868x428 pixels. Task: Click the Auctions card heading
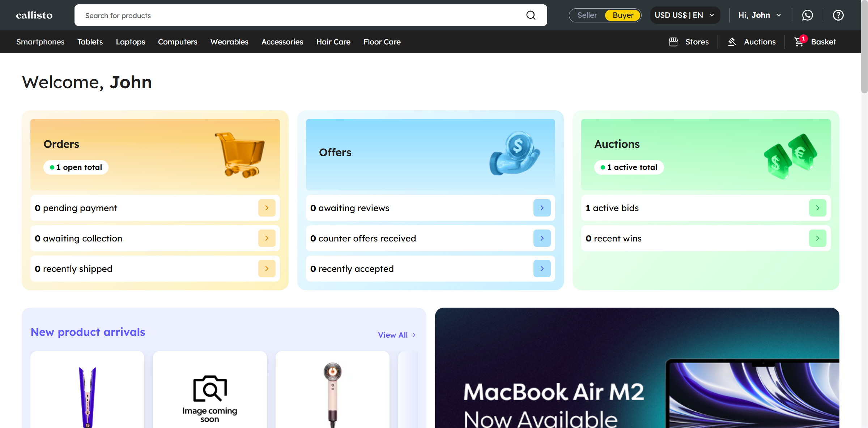(617, 144)
